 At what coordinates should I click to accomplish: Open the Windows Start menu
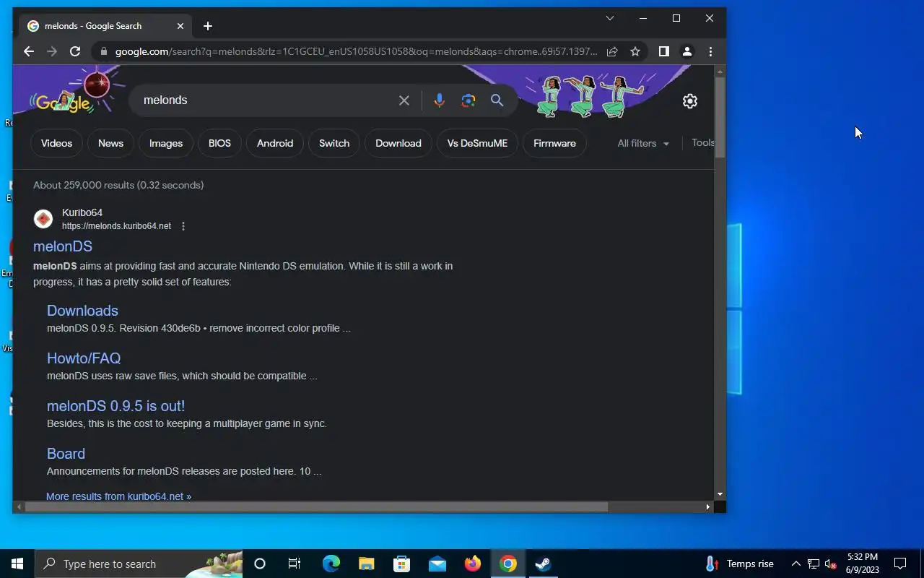[x=17, y=564]
